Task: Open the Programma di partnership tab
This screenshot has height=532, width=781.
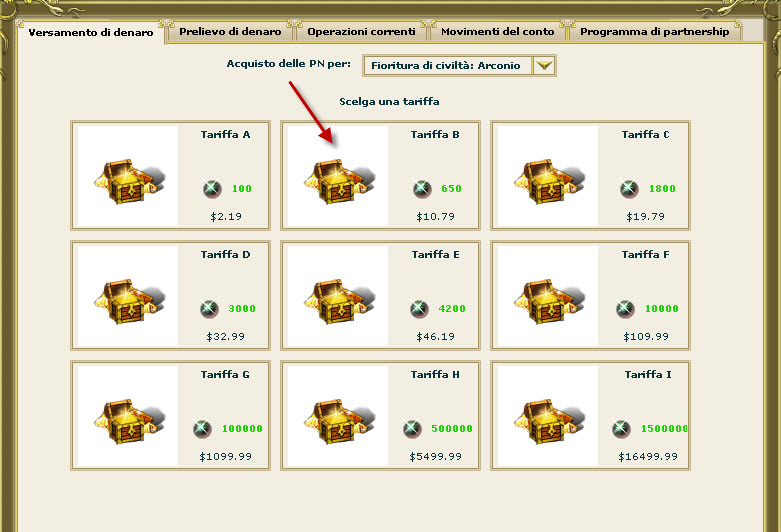Action: pos(654,31)
